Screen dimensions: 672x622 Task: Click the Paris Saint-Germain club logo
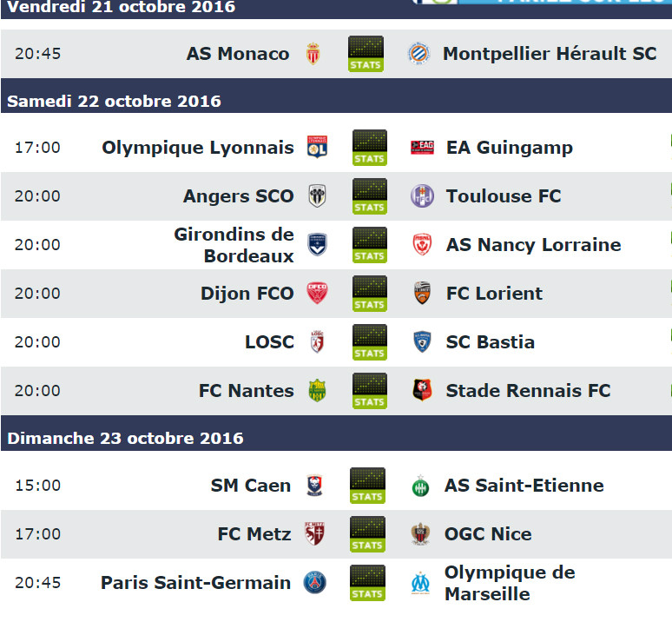pos(314,583)
